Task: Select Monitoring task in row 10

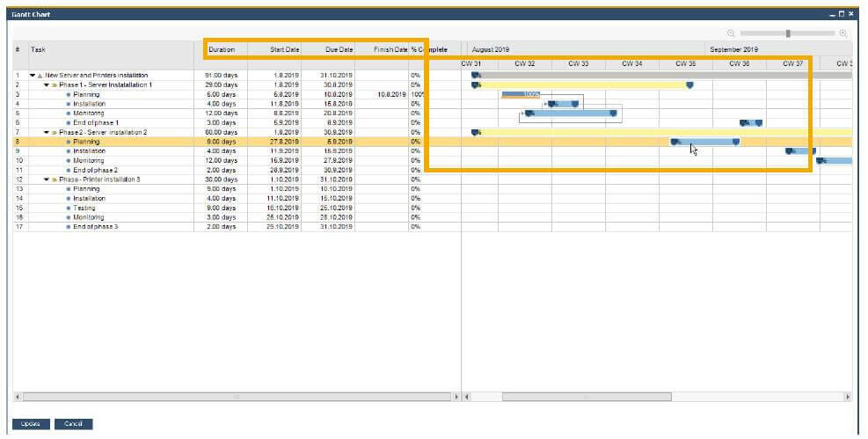Action: point(89,160)
